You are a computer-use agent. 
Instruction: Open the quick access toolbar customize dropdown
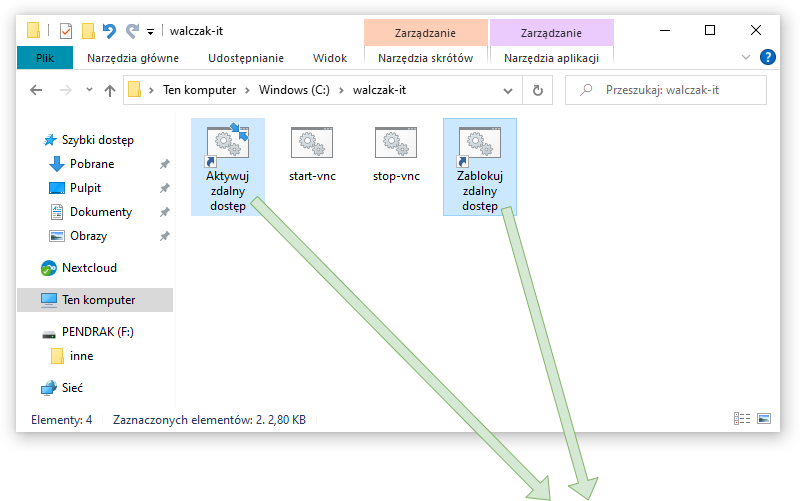point(150,32)
